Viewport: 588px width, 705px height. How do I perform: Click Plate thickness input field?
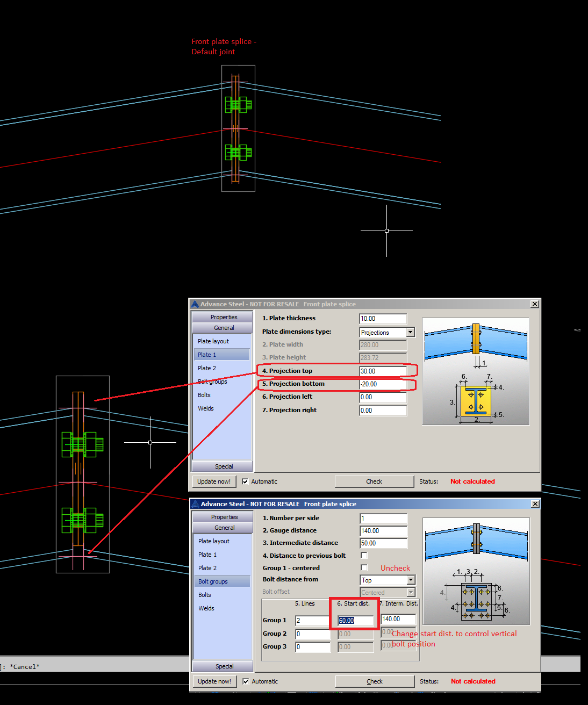pyautogui.click(x=383, y=319)
